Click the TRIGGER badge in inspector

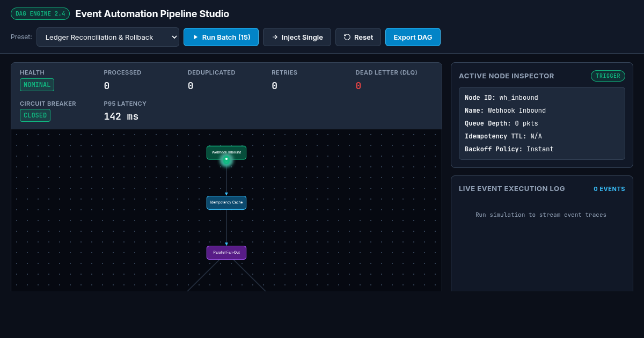(608, 76)
